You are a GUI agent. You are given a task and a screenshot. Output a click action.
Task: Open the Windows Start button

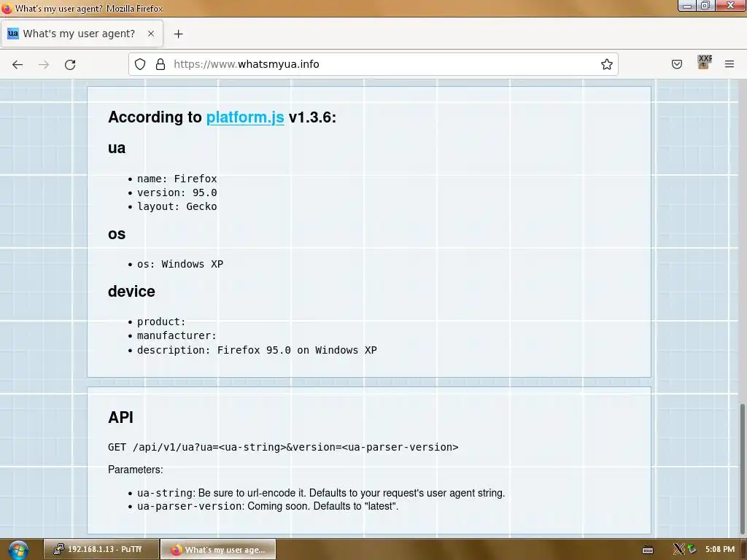coord(18,550)
